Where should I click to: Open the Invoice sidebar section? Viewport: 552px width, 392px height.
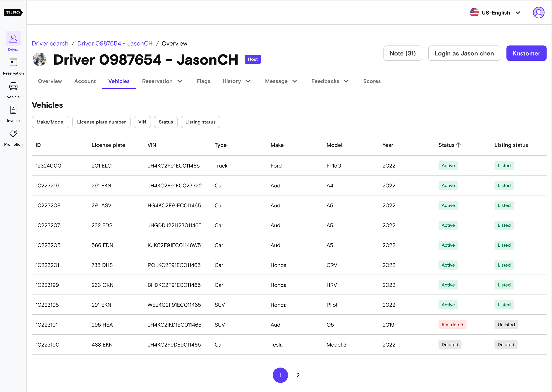click(x=13, y=110)
